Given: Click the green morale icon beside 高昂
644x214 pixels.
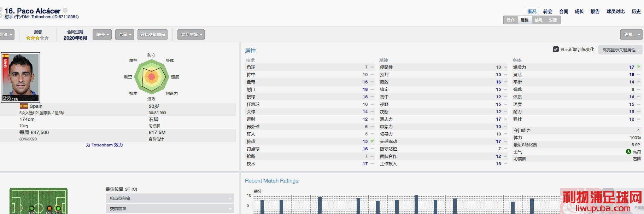Looking at the screenshot, I should point(628,152).
